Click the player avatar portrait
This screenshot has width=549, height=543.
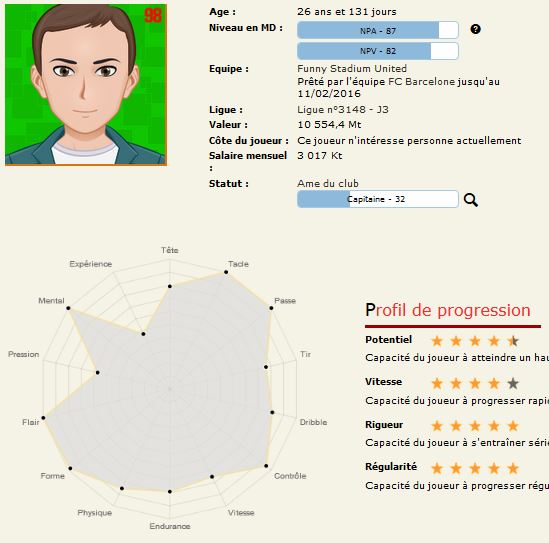click(86, 84)
